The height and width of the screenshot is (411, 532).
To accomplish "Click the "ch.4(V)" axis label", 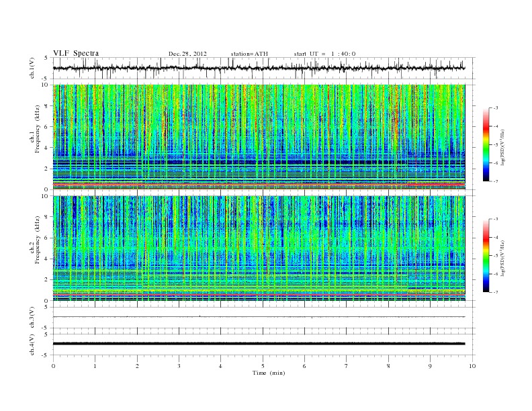I will point(32,345).
